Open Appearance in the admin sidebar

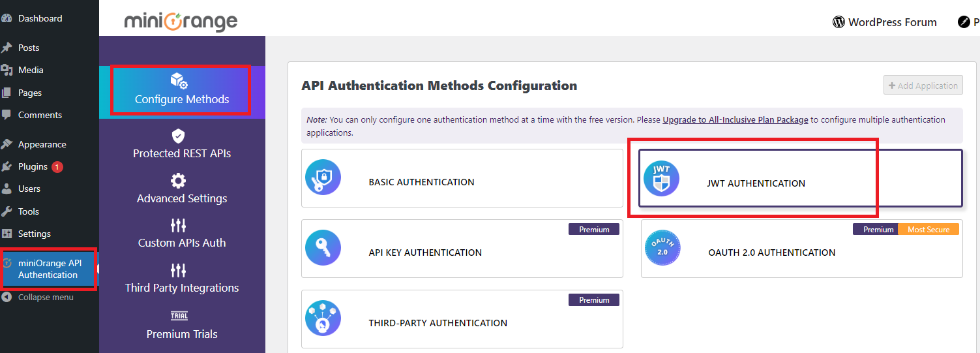pyautogui.click(x=42, y=144)
